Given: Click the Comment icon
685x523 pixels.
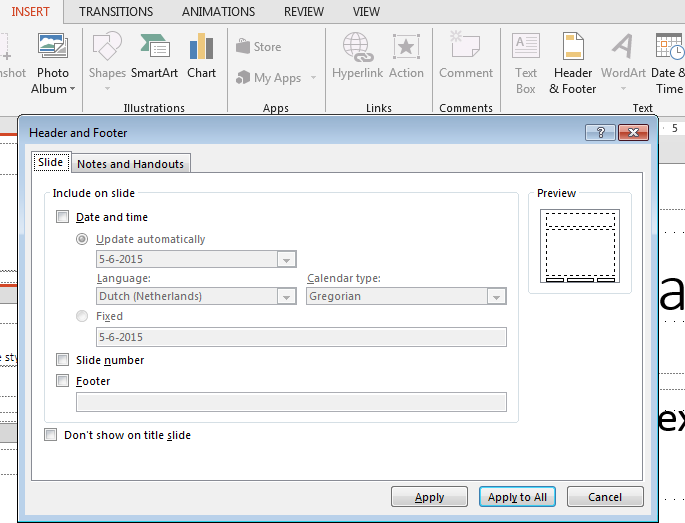Looking at the screenshot, I should (x=465, y=47).
